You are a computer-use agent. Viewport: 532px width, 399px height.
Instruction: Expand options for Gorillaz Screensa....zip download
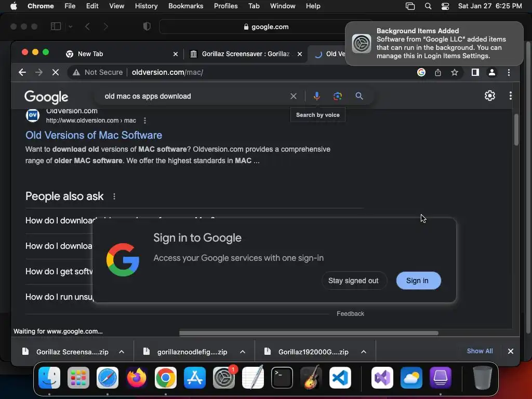click(x=122, y=352)
